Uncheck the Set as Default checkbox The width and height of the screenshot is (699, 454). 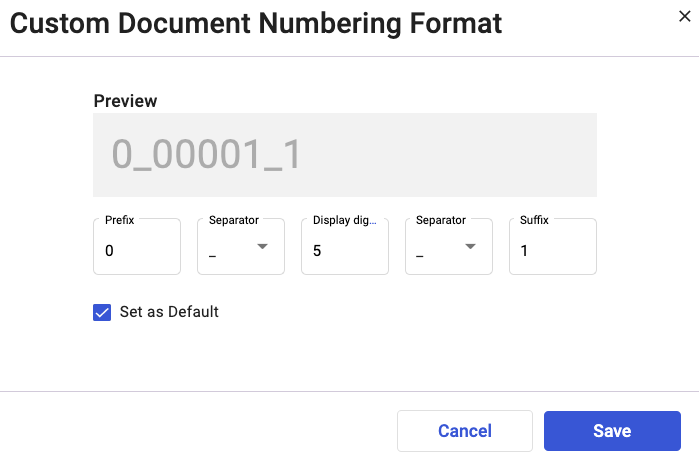pos(102,312)
